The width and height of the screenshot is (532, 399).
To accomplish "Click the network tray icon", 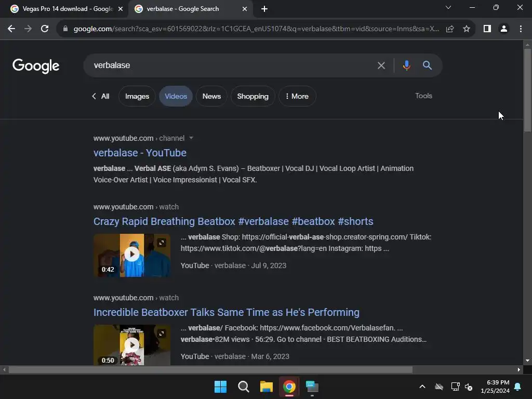I will pos(455,387).
